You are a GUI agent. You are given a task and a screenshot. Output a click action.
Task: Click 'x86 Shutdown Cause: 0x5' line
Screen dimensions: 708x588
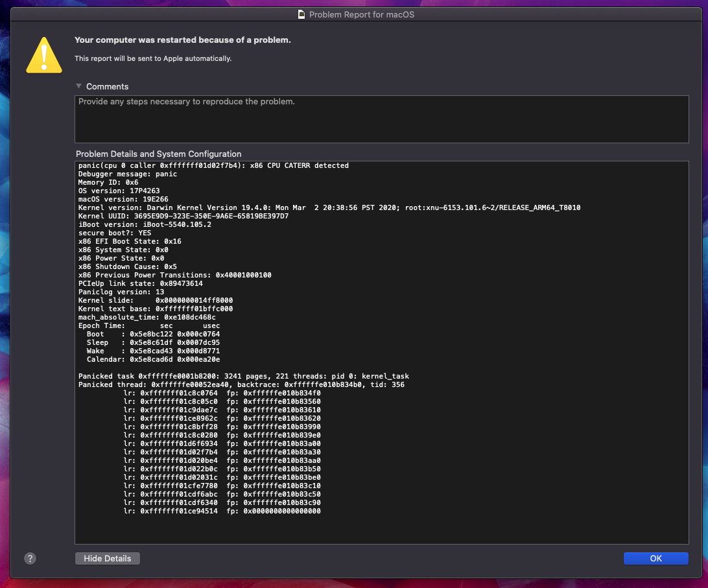[127, 266]
